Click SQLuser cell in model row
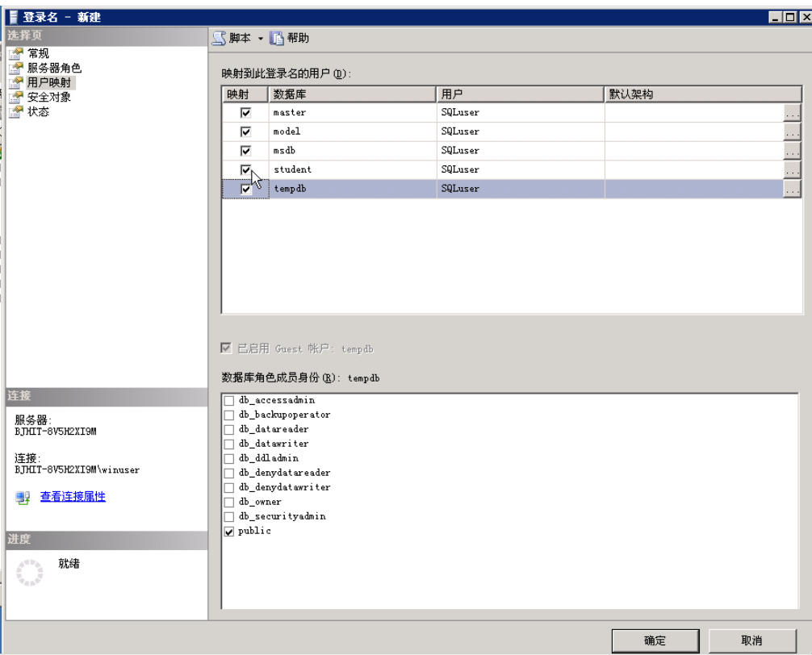 pyautogui.click(x=521, y=132)
